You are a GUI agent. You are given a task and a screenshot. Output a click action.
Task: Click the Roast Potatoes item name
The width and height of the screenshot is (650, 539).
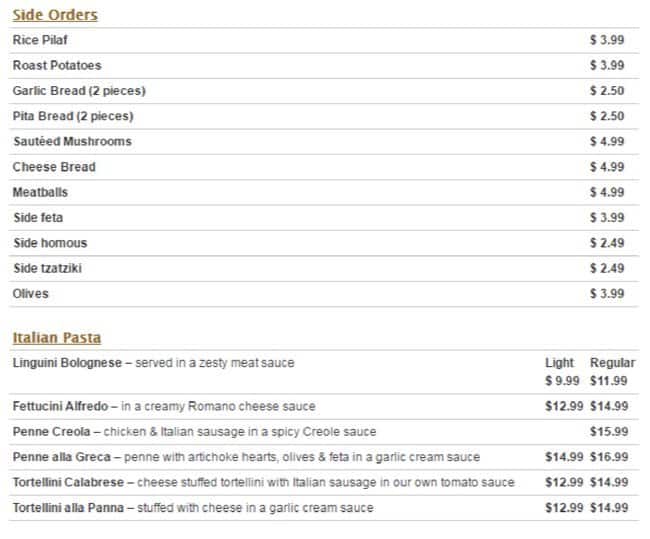pyautogui.click(x=57, y=66)
